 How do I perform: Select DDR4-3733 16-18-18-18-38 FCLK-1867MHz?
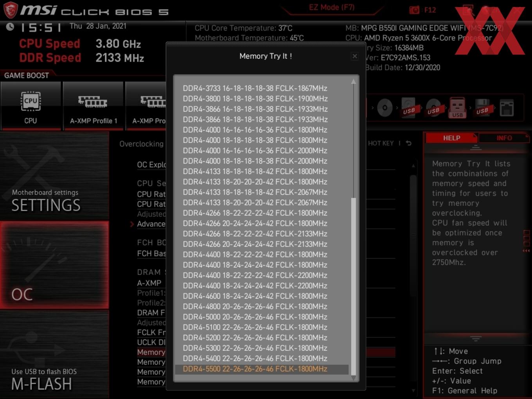pos(255,88)
